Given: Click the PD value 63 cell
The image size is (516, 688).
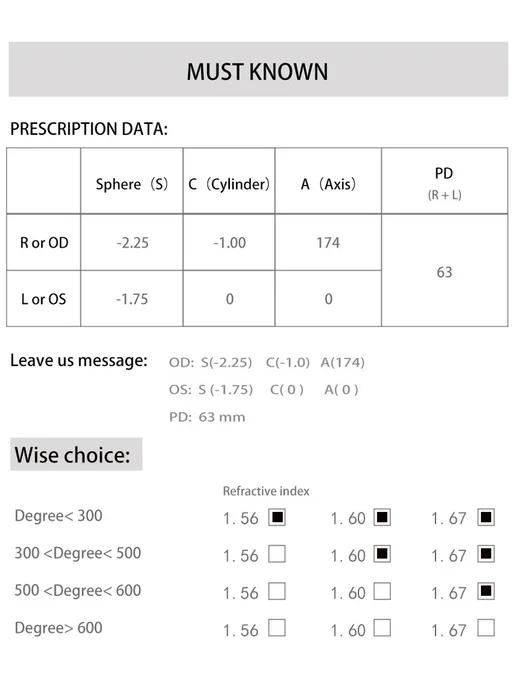Looking at the screenshot, I should click(444, 271).
